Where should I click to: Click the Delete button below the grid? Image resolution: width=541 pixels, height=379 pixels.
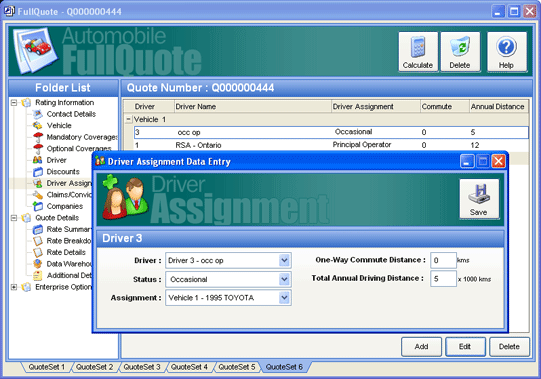coord(509,347)
